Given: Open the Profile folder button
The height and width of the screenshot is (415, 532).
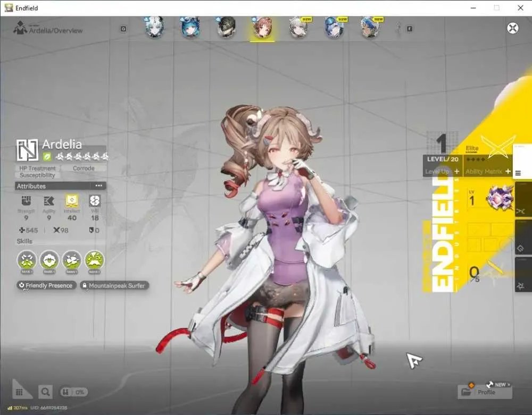Looking at the screenshot, I should point(485,392).
